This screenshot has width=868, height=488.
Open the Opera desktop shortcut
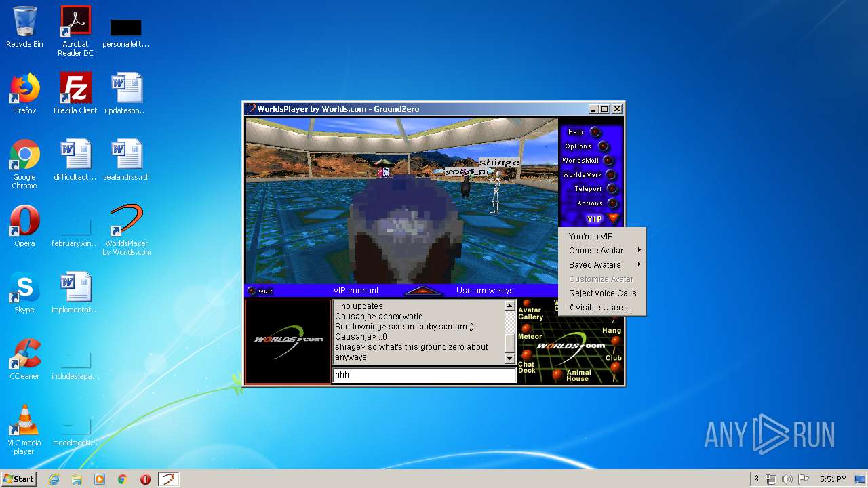[24, 226]
